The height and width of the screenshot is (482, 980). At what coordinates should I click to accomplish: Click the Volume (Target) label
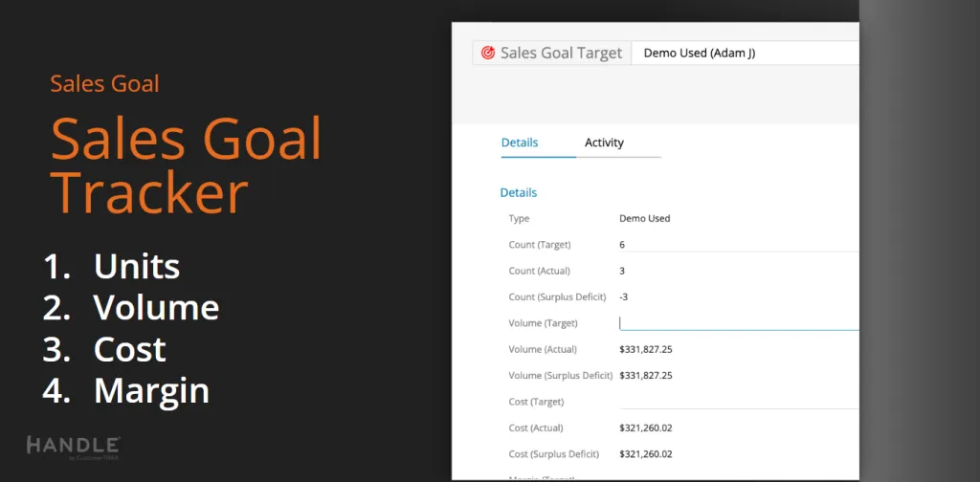pyautogui.click(x=543, y=323)
